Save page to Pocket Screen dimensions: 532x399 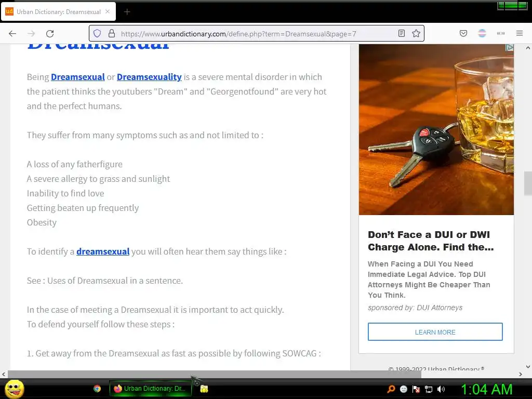coord(463,33)
